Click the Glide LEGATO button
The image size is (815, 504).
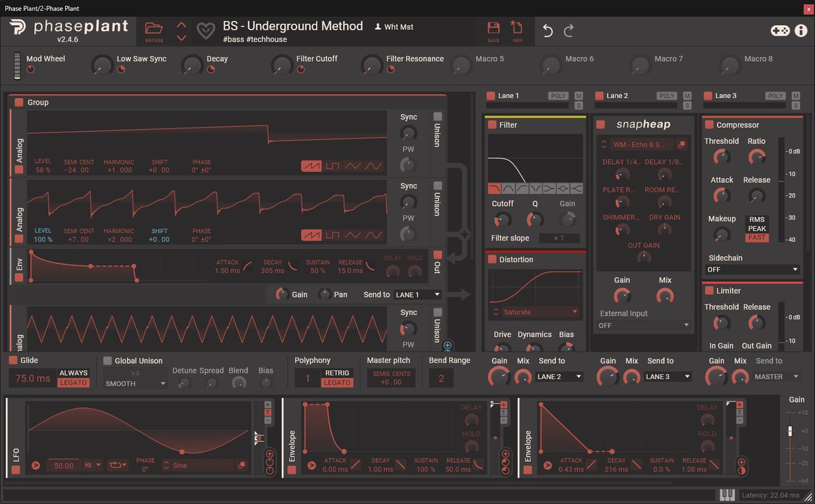coord(73,382)
